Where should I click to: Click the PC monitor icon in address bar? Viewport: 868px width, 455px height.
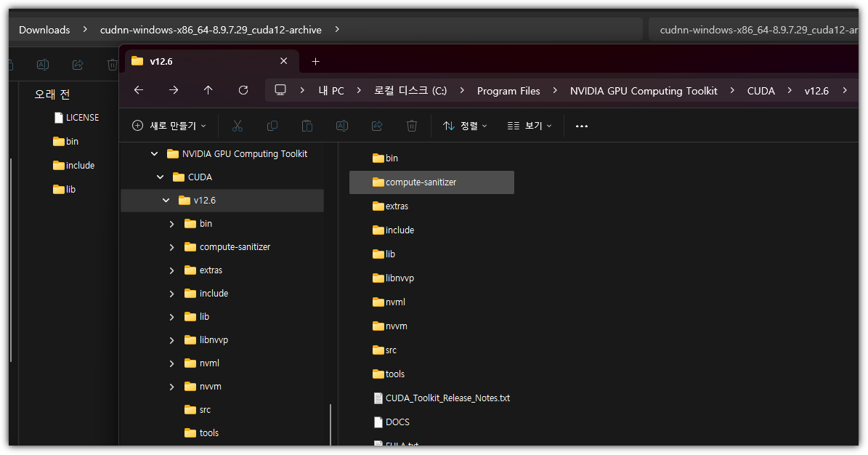tap(280, 90)
